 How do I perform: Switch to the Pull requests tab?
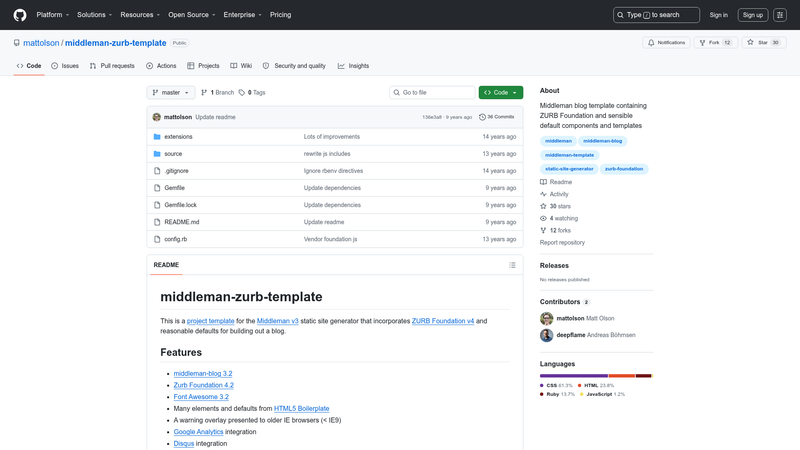pyautogui.click(x=112, y=66)
